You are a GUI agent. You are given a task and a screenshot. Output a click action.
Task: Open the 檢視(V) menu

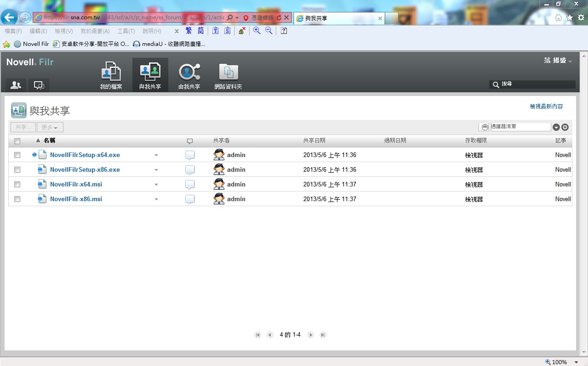click(x=63, y=31)
